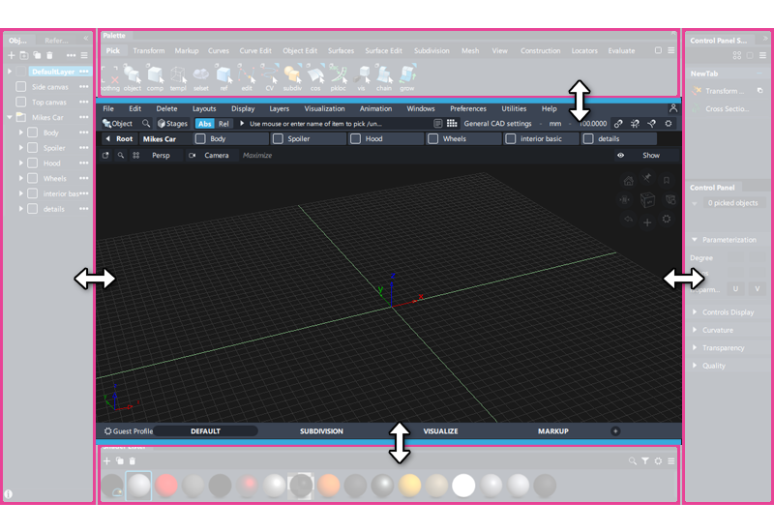The height and width of the screenshot is (532, 774).
Task: Select the pkloc locator pick tool
Action: (338, 77)
